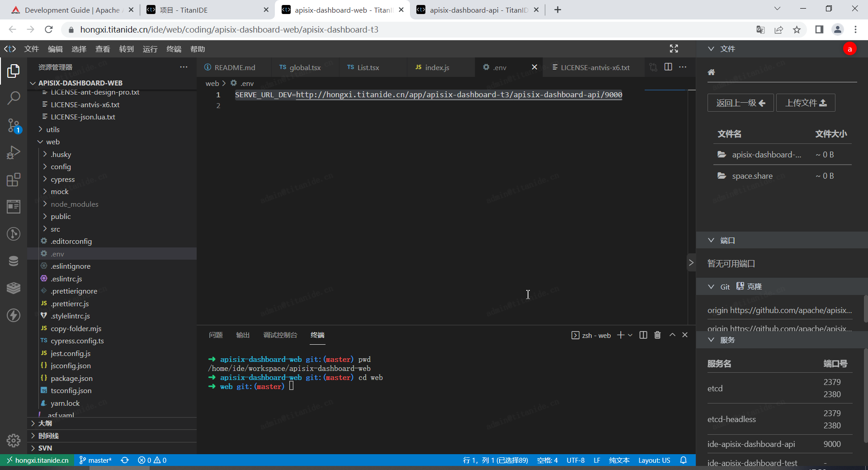Open the Manage settings gear
Viewport: 868px width, 470px height.
point(14,440)
